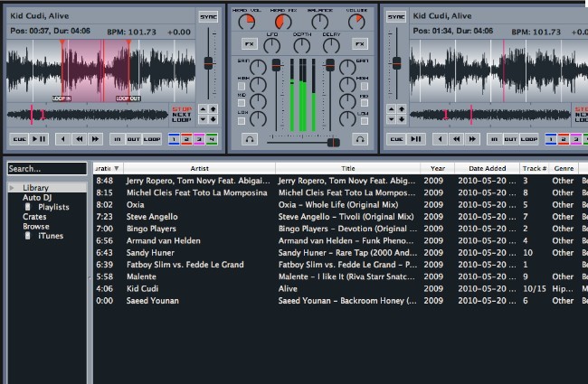
Task: Trigger hotcue 2 on the left deck
Action: [x=186, y=139]
